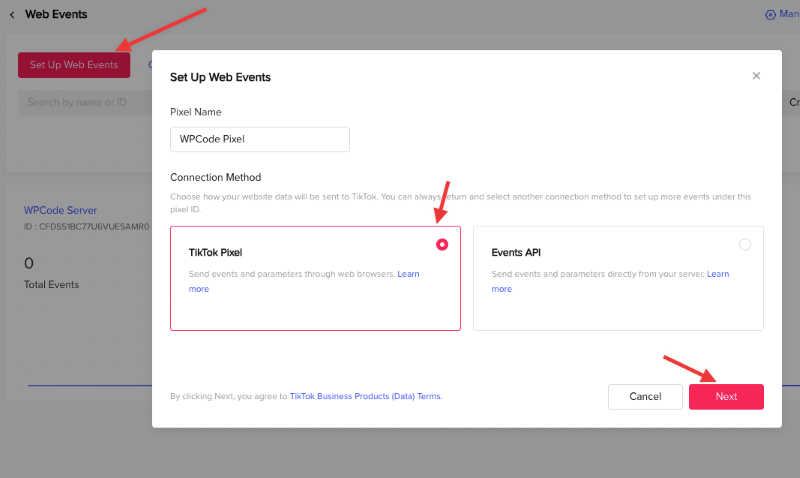Click the Cancel button

click(x=645, y=397)
